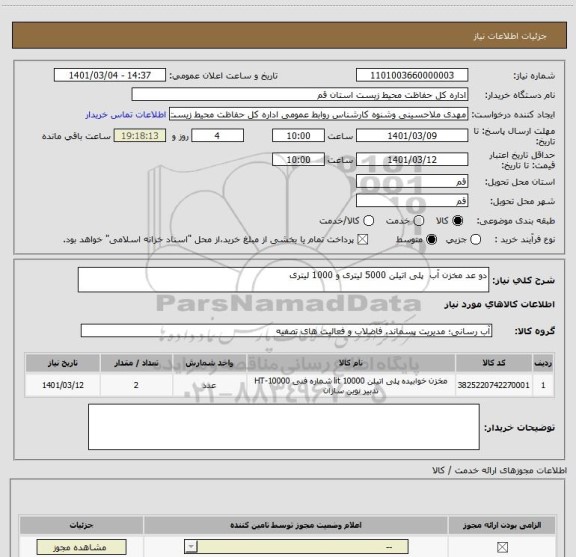Click the announcement date field 1401/03/04 - 14:37
The height and width of the screenshot is (557, 576).
coord(110,75)
